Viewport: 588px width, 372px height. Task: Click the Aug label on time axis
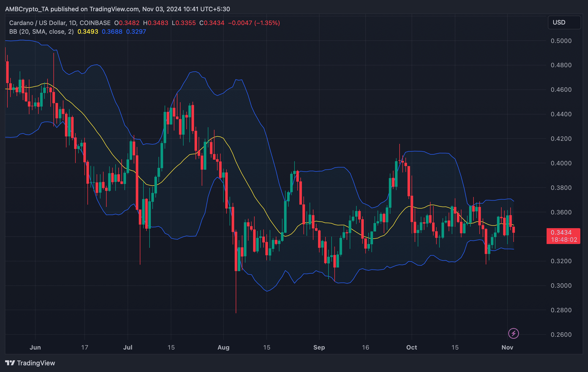(x=223, y=347)
